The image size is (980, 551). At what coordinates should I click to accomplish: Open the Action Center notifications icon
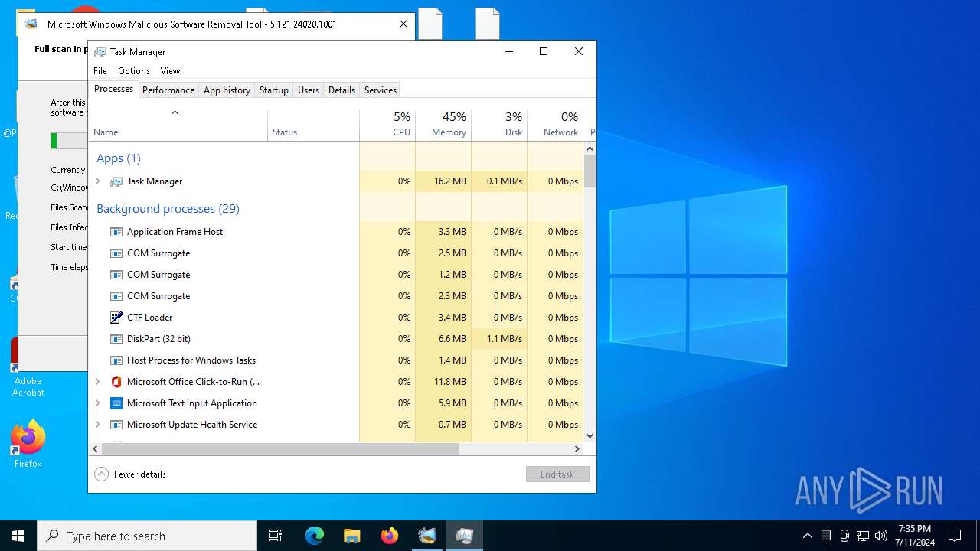pyautogui.click(x=955, y=536)
